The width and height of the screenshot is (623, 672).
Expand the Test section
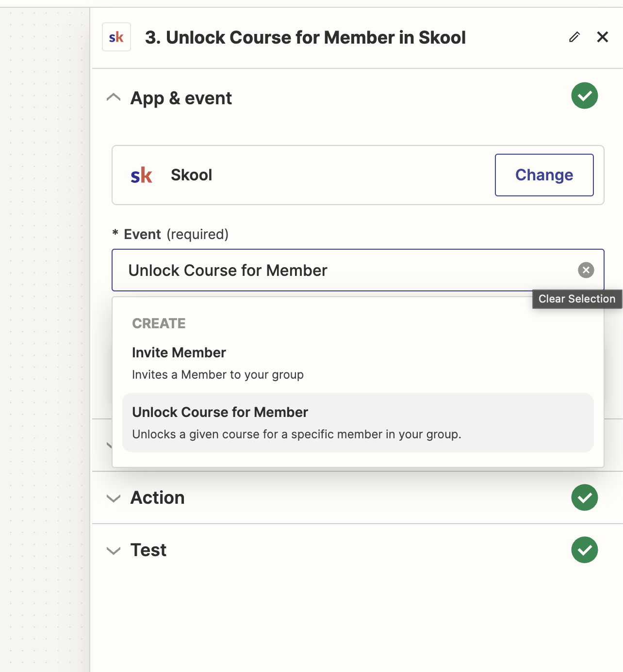click(x=114, y=550)
